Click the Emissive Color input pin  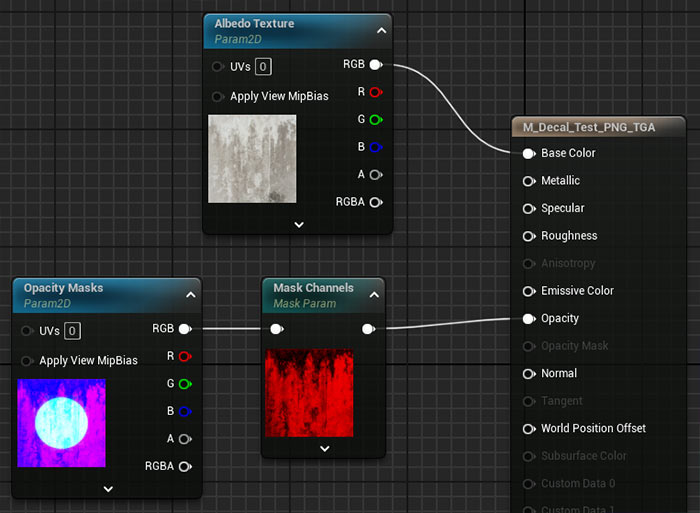click(x=528, y=291)
